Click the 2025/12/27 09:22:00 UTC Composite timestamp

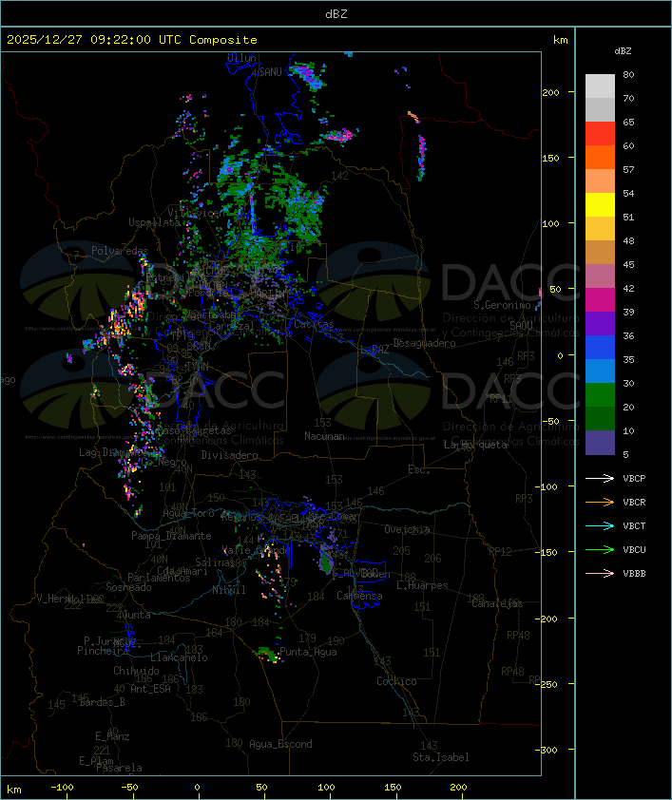pos(132,39)
